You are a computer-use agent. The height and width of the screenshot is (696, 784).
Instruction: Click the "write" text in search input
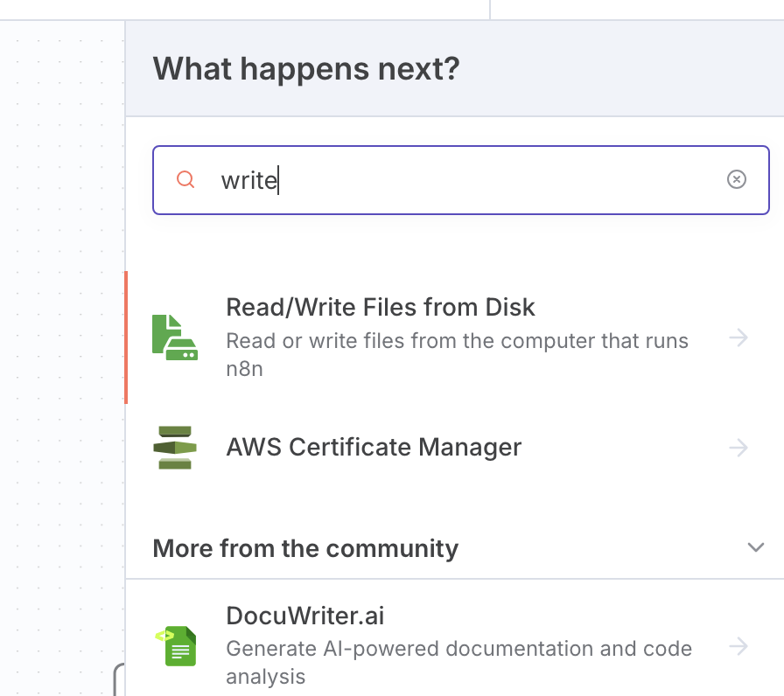click(x=248, y=181)
